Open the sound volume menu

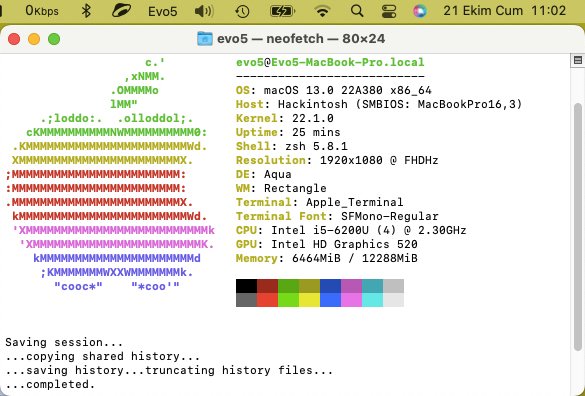tap(204, 11)
